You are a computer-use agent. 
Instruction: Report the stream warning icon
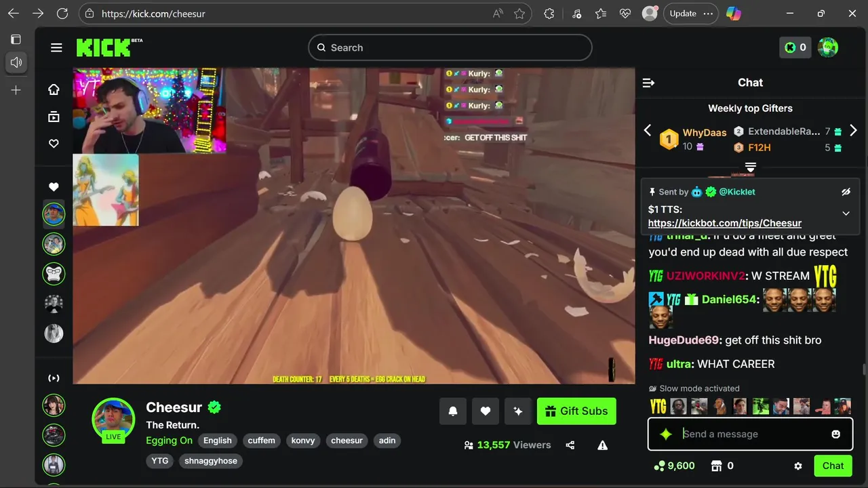pos(602,445)
